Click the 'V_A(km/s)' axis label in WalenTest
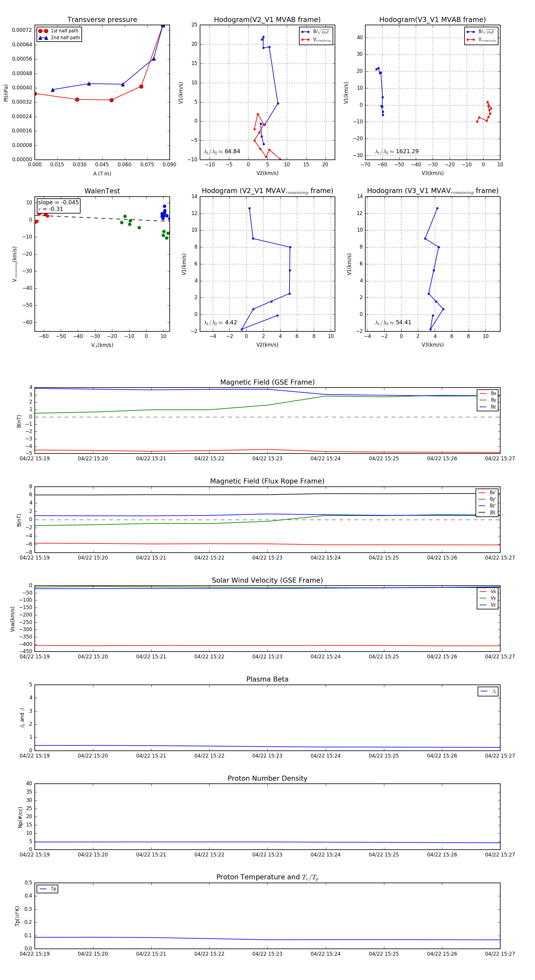 coord(102,345)
